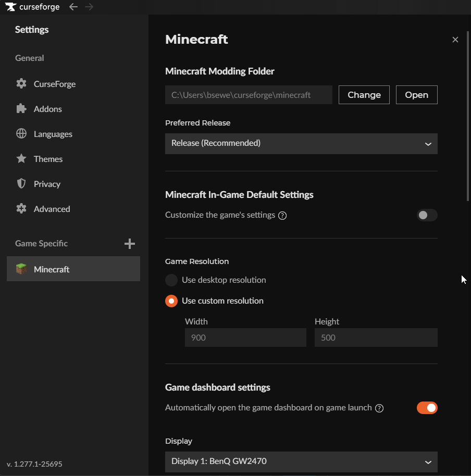Open the Themes settings section
471x476 pixels.
tap(73, 159)
